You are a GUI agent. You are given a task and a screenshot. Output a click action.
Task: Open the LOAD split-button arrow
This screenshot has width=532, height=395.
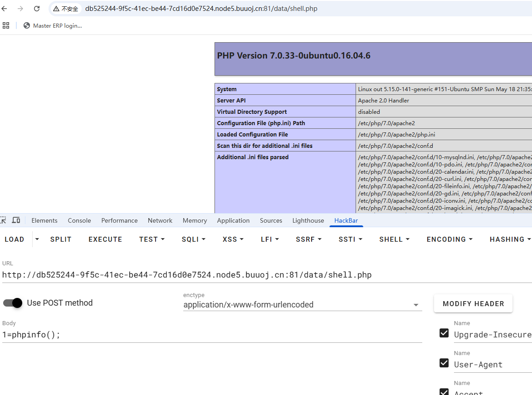click(x=37, y=239)
